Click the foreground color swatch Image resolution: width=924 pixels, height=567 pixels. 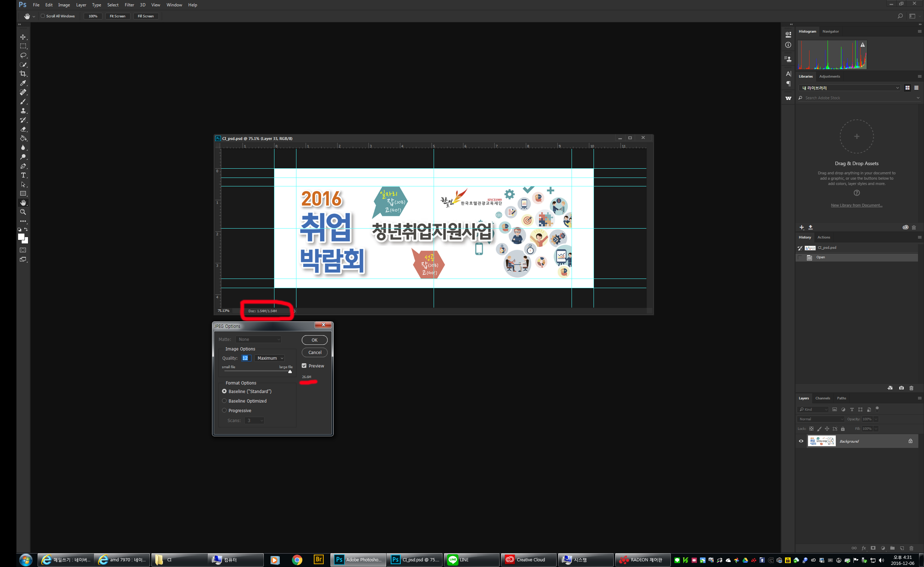21,237
